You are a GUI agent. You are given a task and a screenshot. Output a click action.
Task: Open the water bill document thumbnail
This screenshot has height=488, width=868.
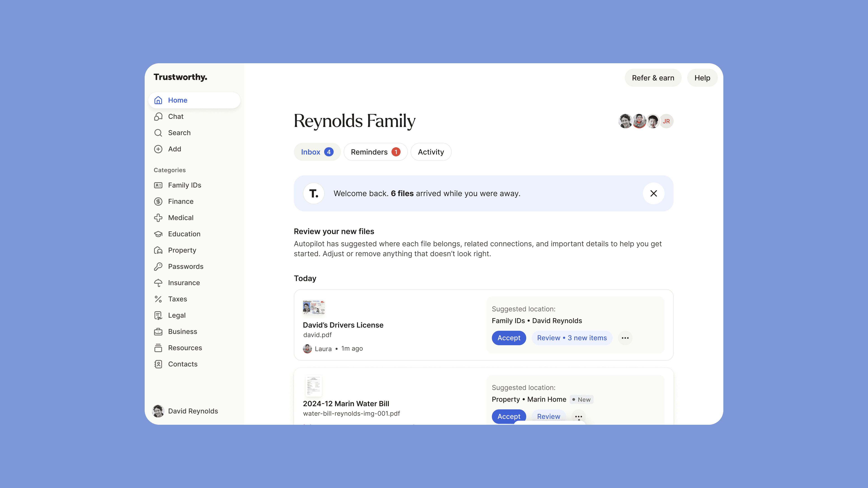(313, 386)
